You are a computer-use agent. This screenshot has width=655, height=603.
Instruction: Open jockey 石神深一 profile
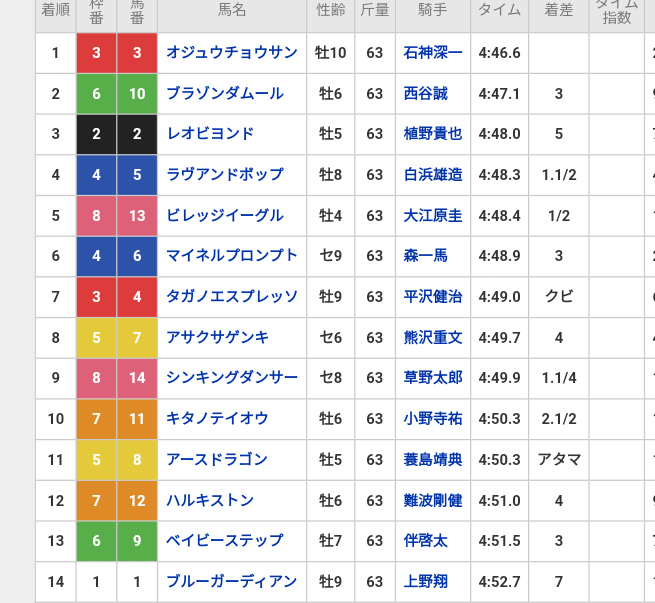click(433, 53)
